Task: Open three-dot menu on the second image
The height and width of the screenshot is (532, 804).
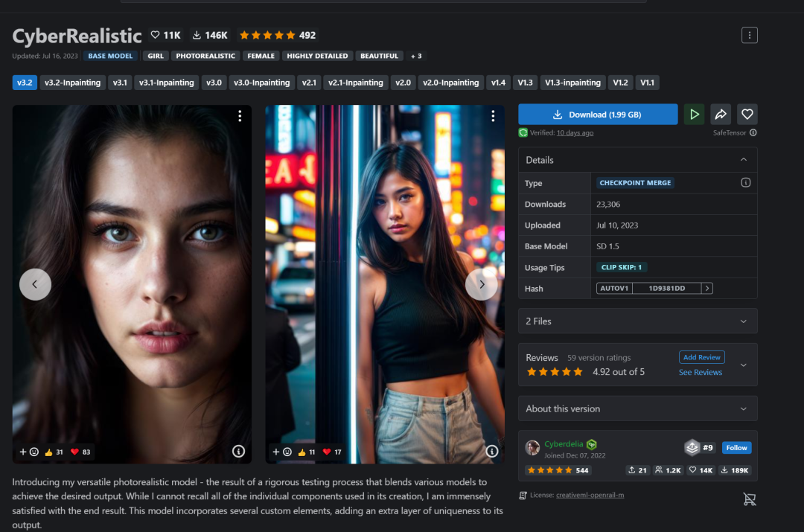Action: pyautogui.click(x=493, y=116)
